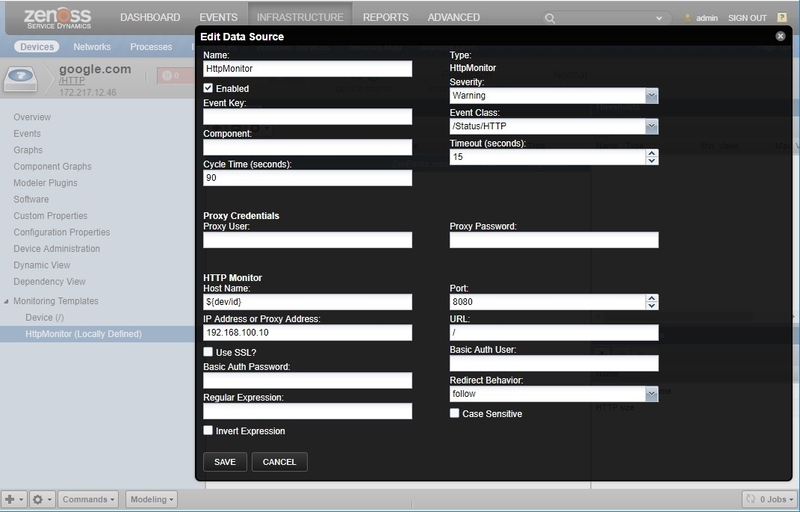Check the Case Sensitive option
The image size is (800, 512).
[x=454, y=413]
